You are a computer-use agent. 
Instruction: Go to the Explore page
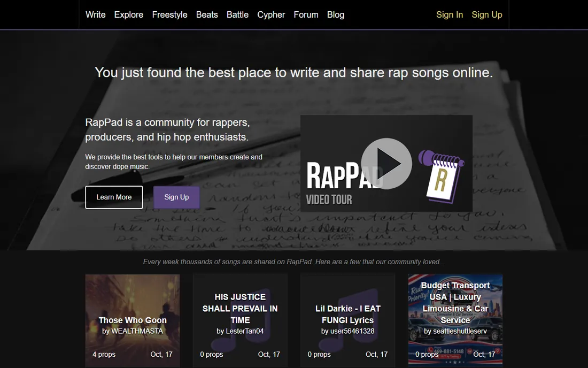(129, 14)
